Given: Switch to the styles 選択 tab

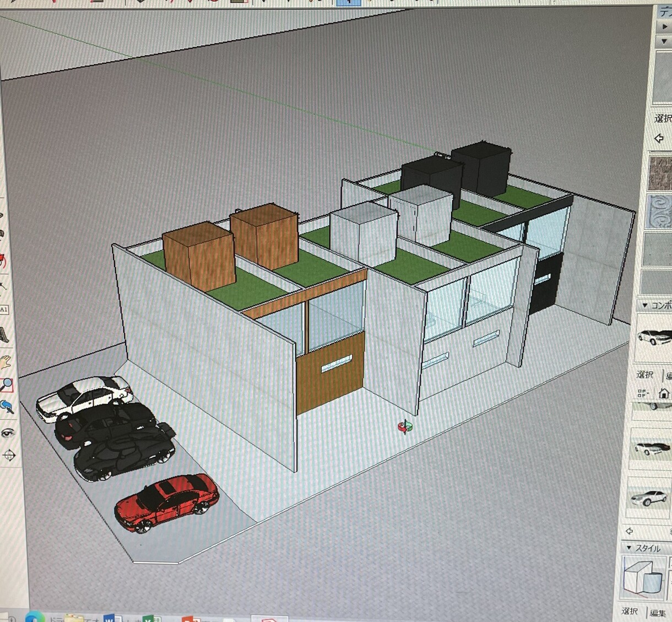Looking at the screenshot, I should coord(630,610).
